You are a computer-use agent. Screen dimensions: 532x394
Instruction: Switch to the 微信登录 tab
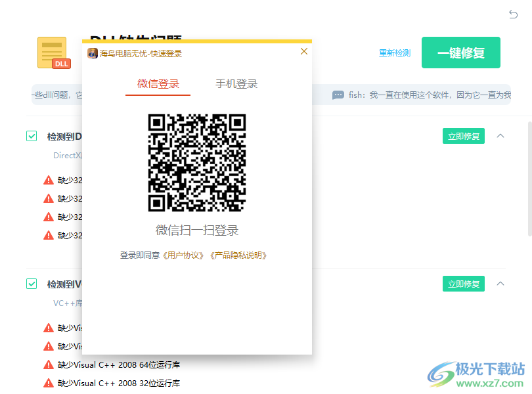click(158, 84)
